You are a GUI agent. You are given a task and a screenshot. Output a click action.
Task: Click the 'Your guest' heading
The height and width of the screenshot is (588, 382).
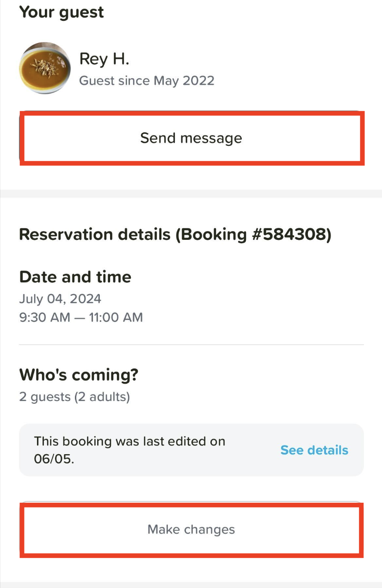(x=62, y=12)
